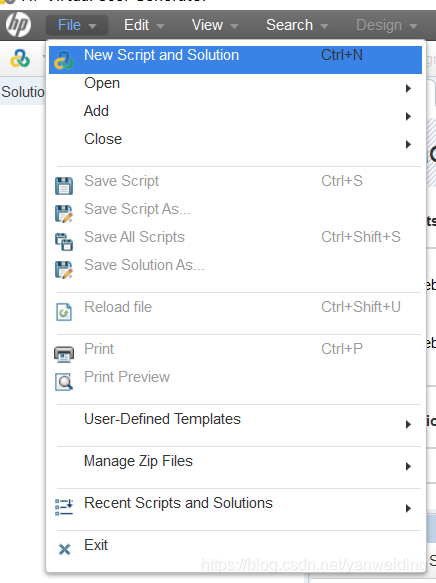Screen dimensions: 436x583
Task: Click the Print Preview magnifier icon
Action: click(64, 382)
